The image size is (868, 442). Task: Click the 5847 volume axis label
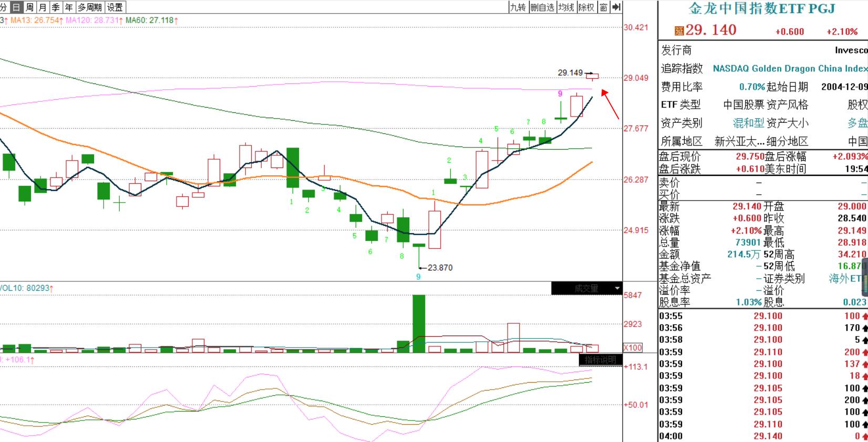point(633,296)
